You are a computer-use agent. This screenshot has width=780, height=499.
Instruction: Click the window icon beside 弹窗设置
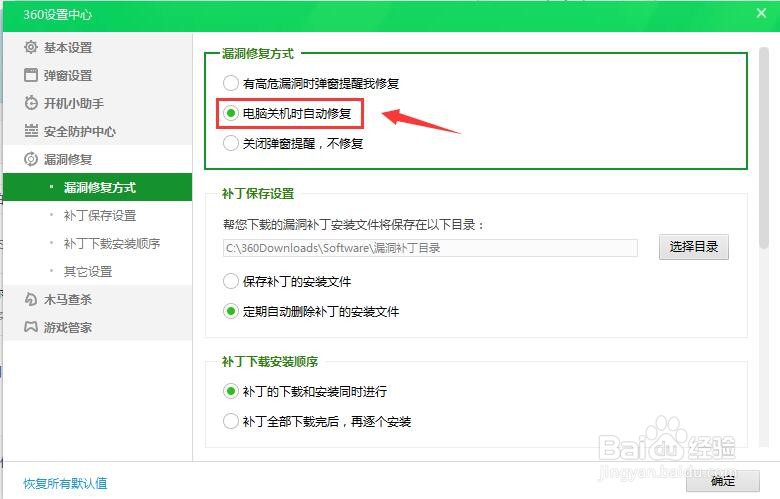[31, 75]
